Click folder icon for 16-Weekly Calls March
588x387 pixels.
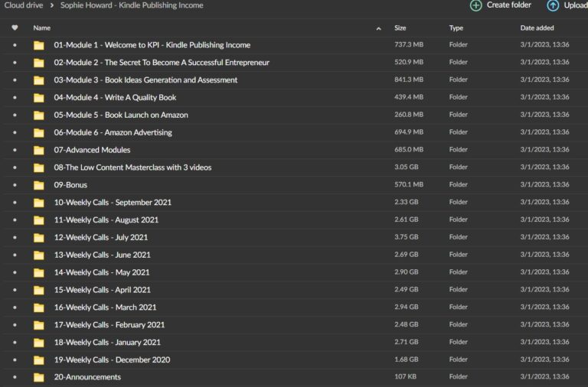38,307
